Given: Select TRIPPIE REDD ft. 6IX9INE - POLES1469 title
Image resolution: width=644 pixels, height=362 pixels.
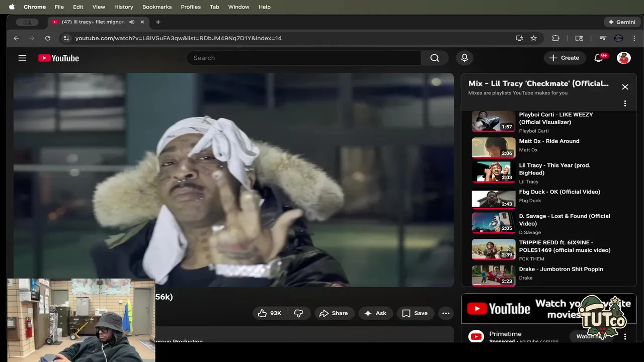Looking at the screenshot, I should coord(565,246).
